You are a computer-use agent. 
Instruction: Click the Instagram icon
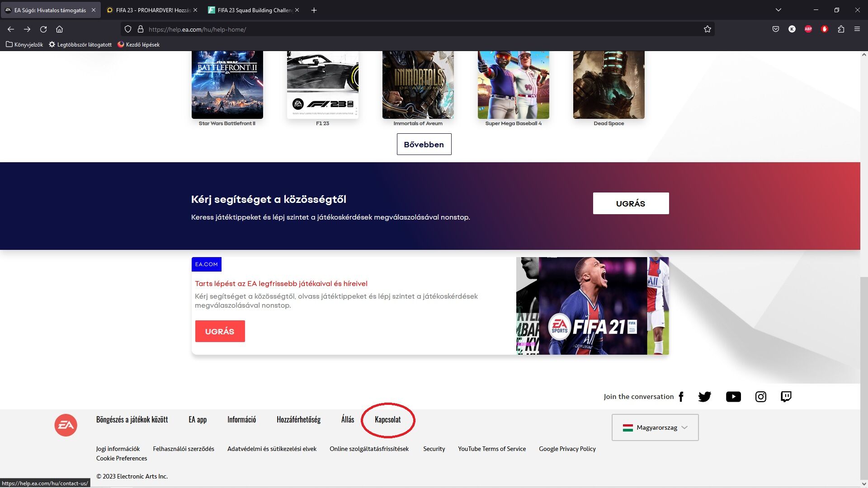[761, 397]
